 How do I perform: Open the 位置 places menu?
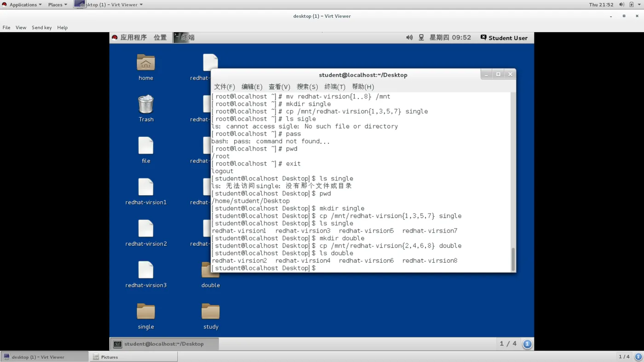click(160, 38)
